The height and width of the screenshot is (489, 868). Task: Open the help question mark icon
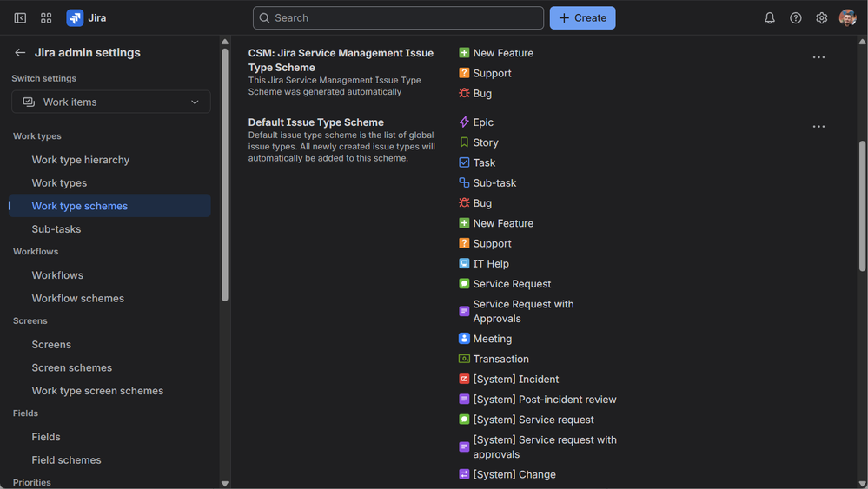(796, 17)
